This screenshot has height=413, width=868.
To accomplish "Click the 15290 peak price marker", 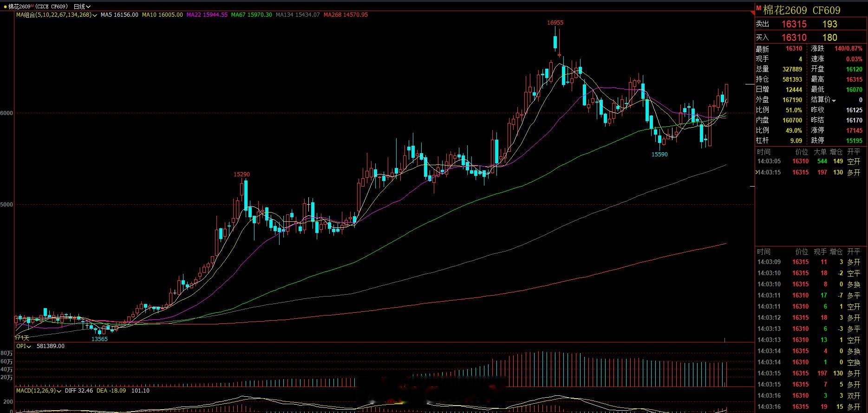I will (x=241, y=174).
